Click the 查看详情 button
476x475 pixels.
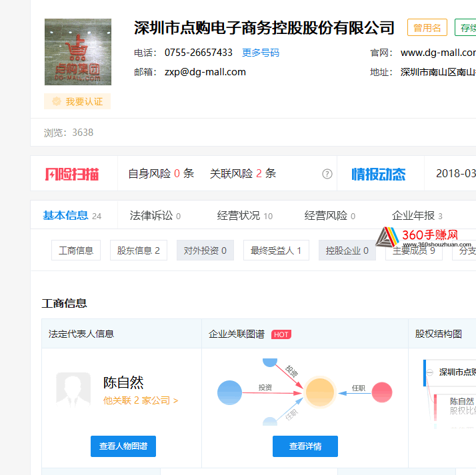(x=305, y=446)
